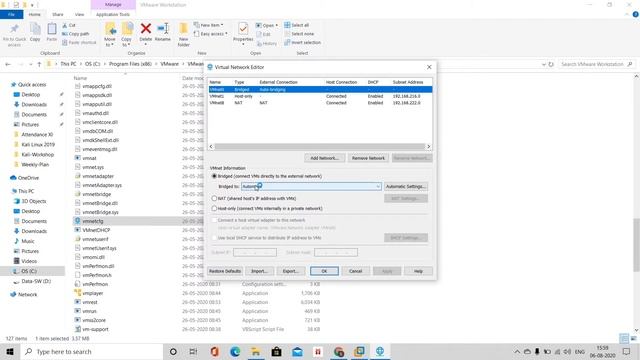Click Cortana circle icon on taskbar
The height and width of the screenshot is (360, 640).
pos(173,351)
